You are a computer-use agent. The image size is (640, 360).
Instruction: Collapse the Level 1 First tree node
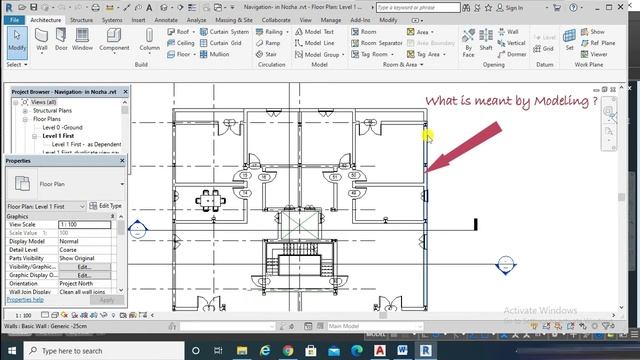[x=35, y=136]
